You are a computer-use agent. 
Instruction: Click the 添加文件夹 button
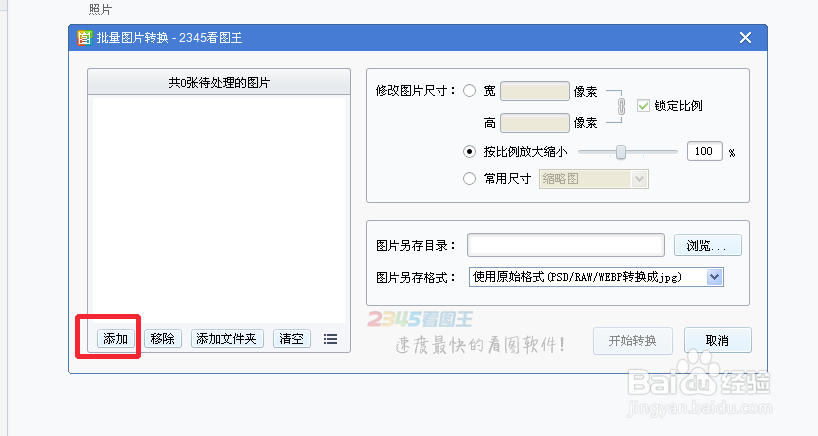pyautogui.click(x=227, y=338)
